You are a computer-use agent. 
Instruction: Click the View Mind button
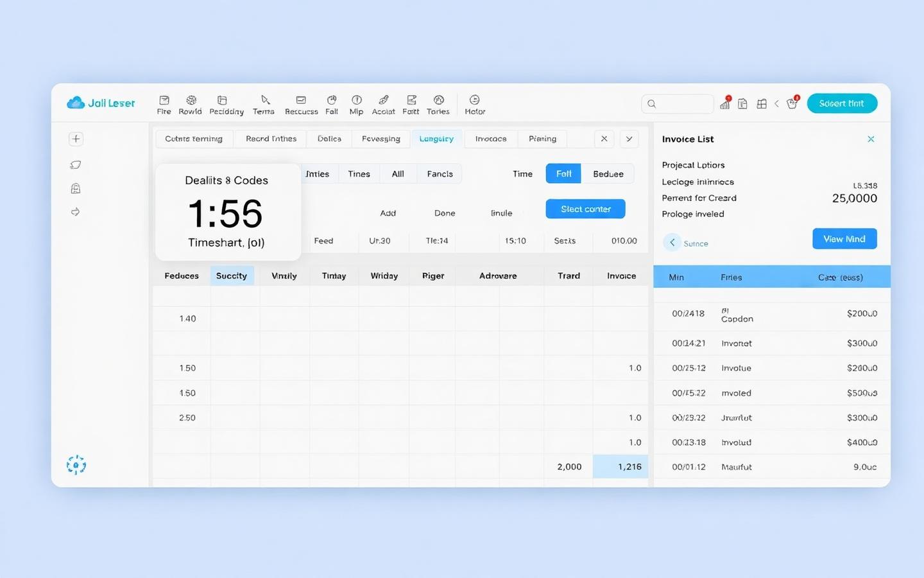[844, 239]
